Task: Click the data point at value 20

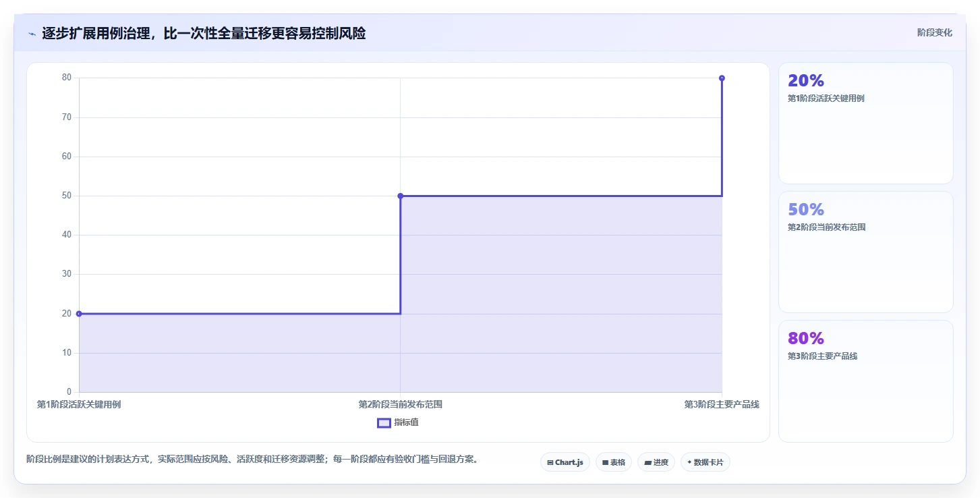Action: click(x=79, y=314)
